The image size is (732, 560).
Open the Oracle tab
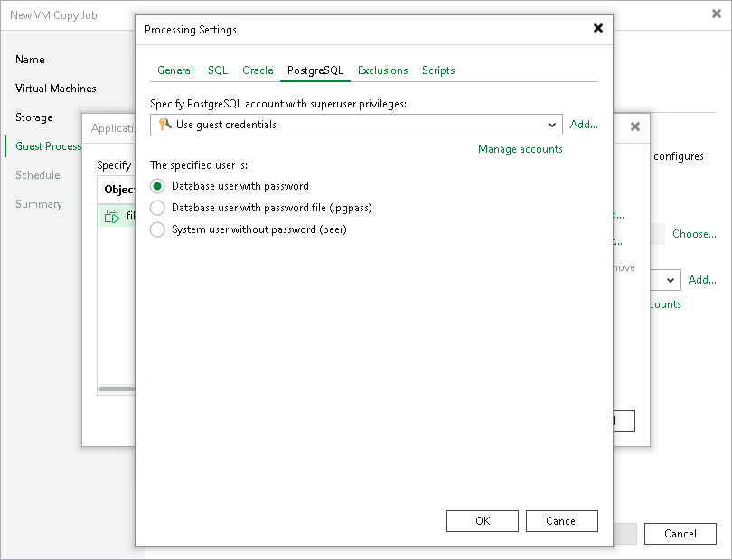pos(258,70)
